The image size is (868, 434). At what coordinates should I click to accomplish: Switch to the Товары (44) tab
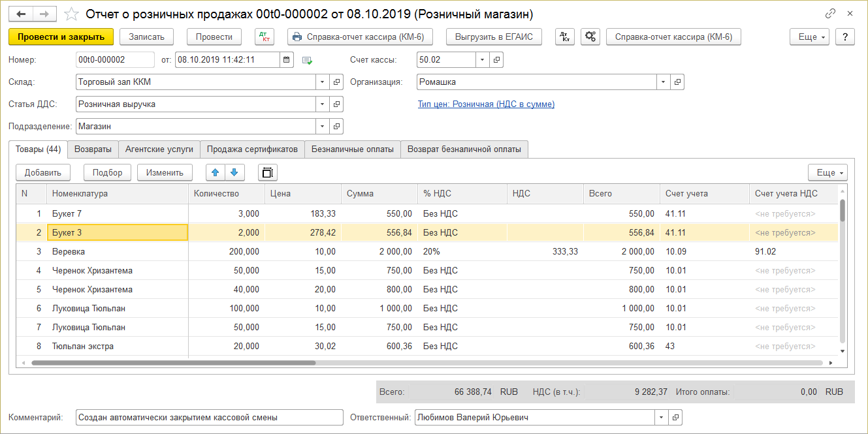pos(38,149)
